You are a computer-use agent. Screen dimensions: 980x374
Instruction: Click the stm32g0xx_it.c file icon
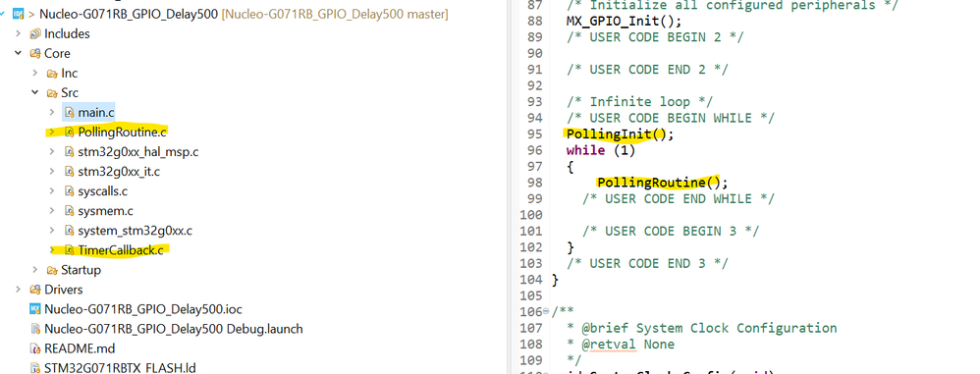tap(70, 172)
